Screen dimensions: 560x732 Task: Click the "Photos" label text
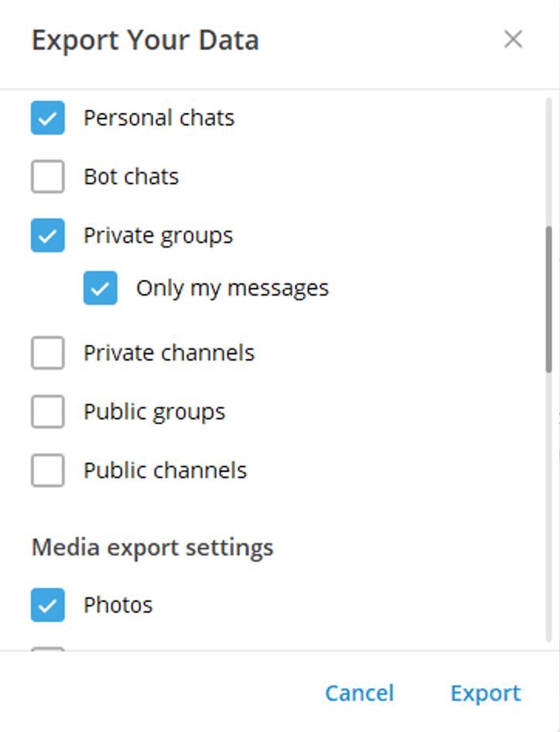click(118, 605)
